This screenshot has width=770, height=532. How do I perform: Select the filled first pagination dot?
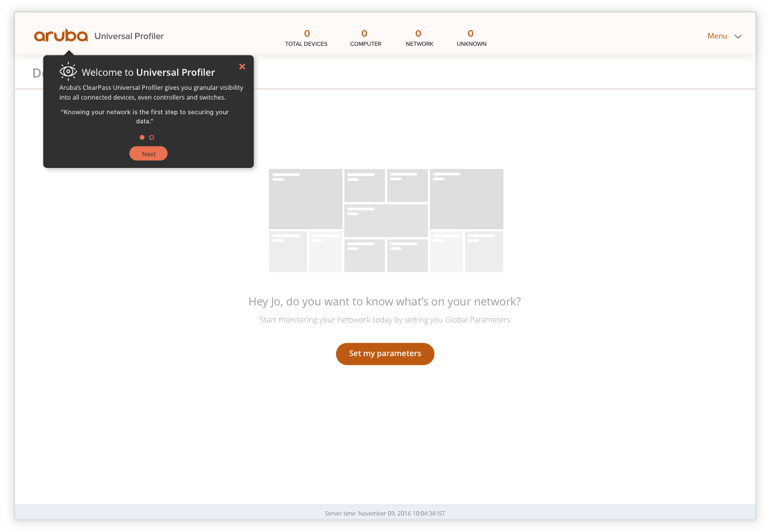[142, 137]
